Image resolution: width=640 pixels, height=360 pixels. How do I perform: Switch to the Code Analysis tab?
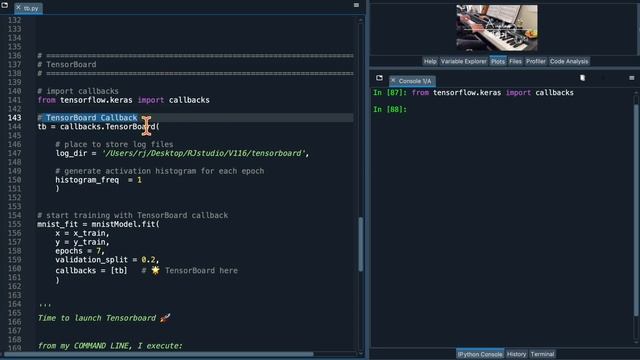coord(569,61)
